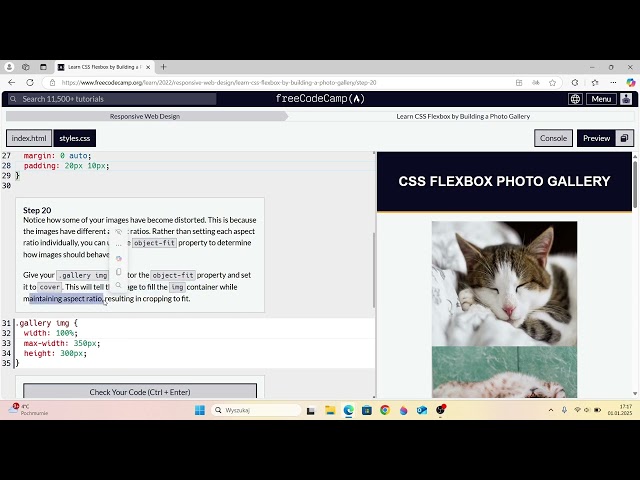Image resolution: width=640 pixels, height=480 pixels.
Task: Switch to the index.html editor tab
Action: (x=29, y=138)
